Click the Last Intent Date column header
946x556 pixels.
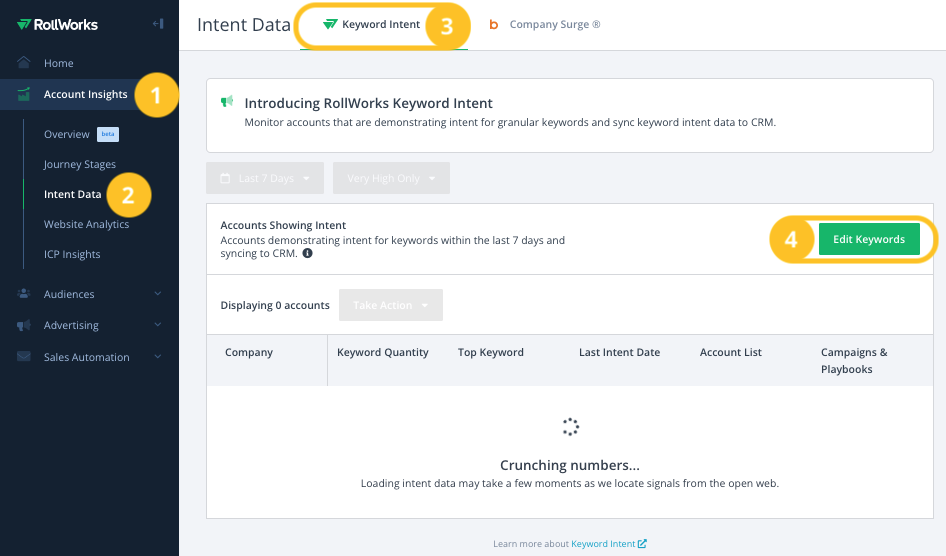click(x=620, y=352)
